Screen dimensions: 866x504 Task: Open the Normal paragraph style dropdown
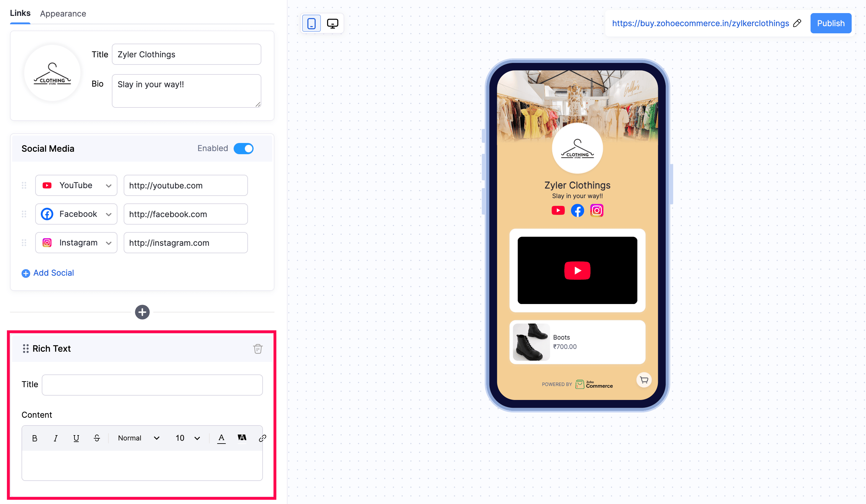tap(139, 438)
